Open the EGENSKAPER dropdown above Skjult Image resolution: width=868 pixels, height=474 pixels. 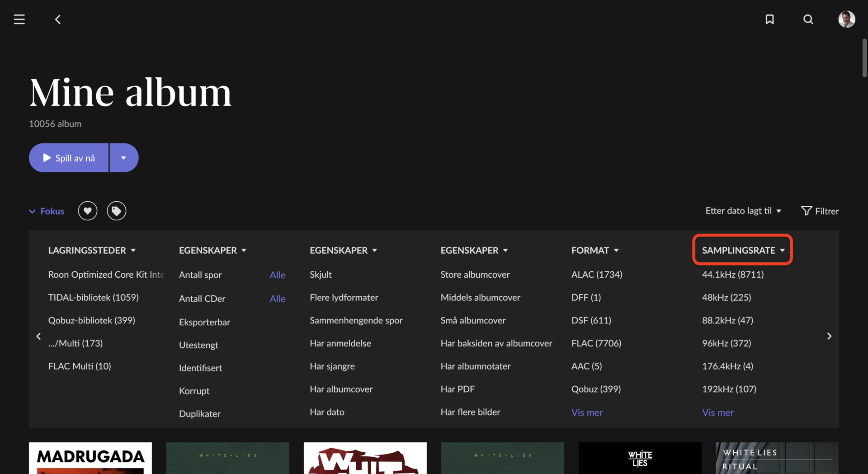(344, 250)
